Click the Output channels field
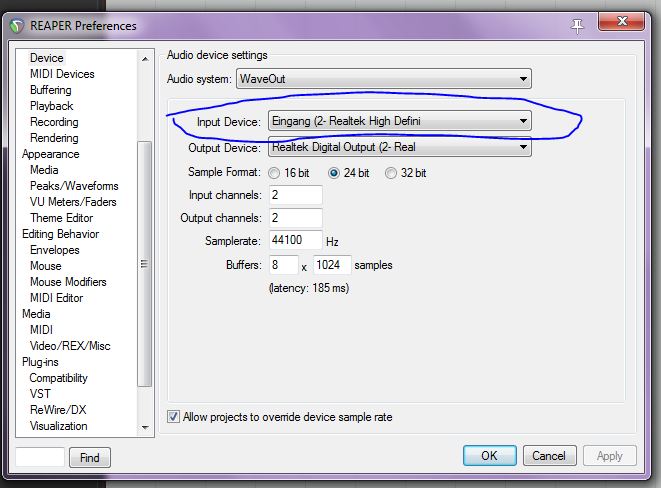 (x=296, y=218)
